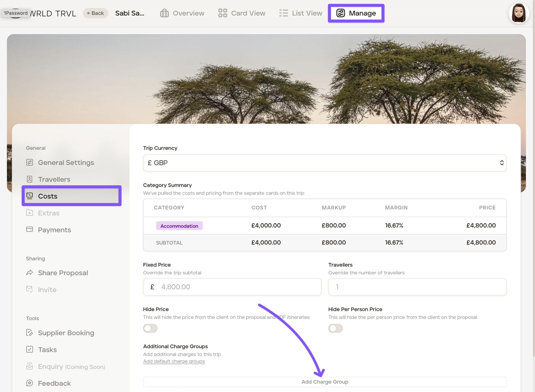Screen dimensions: 535x392
Task: Click the Extras folder icon
Action: (x=29, y=213)
